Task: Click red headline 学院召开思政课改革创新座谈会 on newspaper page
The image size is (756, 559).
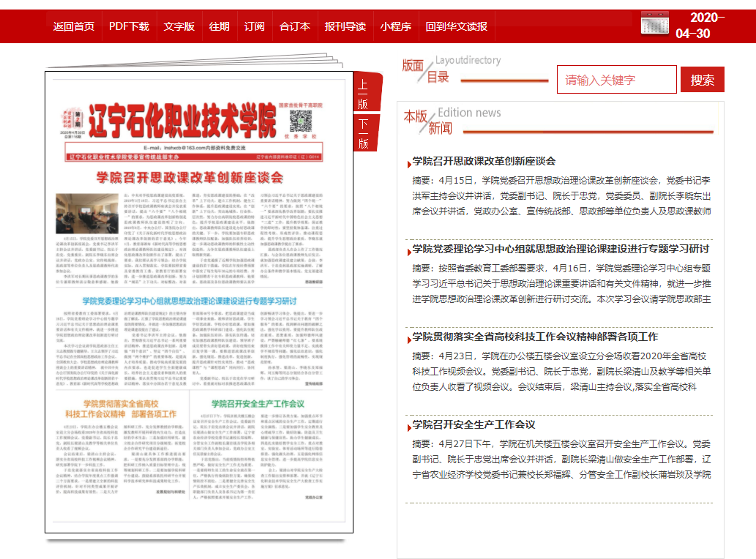Action: pyautogui.click(x=190, y=178)
